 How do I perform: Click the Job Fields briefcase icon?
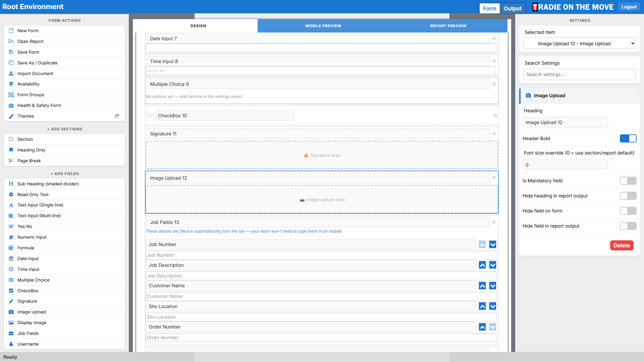[11, 334]
